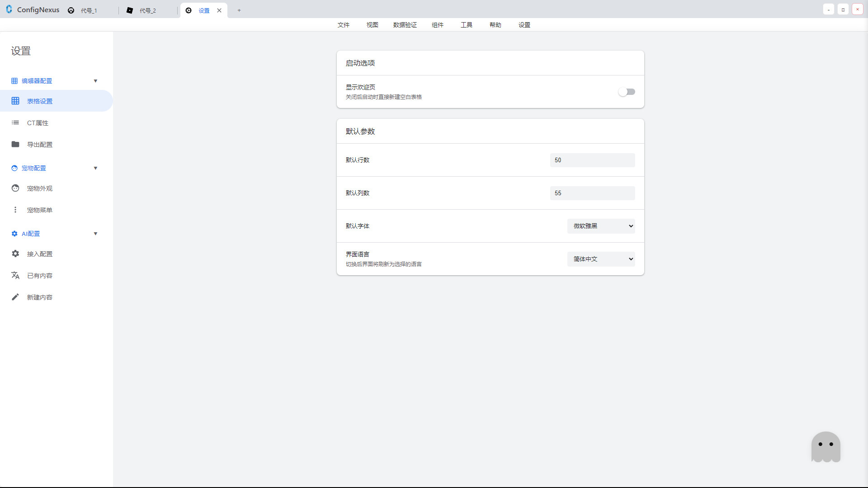Viewport: 868px width, 488px height.
Task: Collapse the AI配置 section arrow
Action: point(95,234)
